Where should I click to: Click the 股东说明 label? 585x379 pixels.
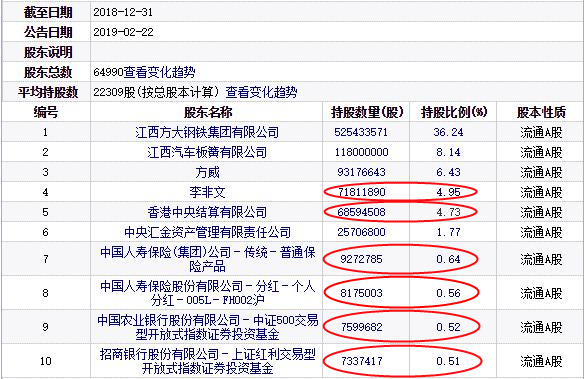click(x=48, y=52)
